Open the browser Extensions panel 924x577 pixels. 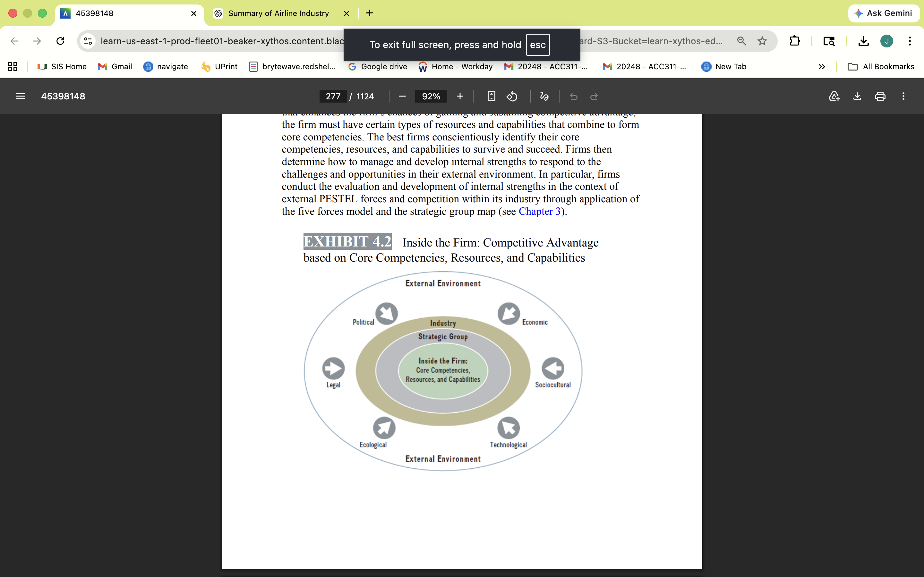click(795, 41)
